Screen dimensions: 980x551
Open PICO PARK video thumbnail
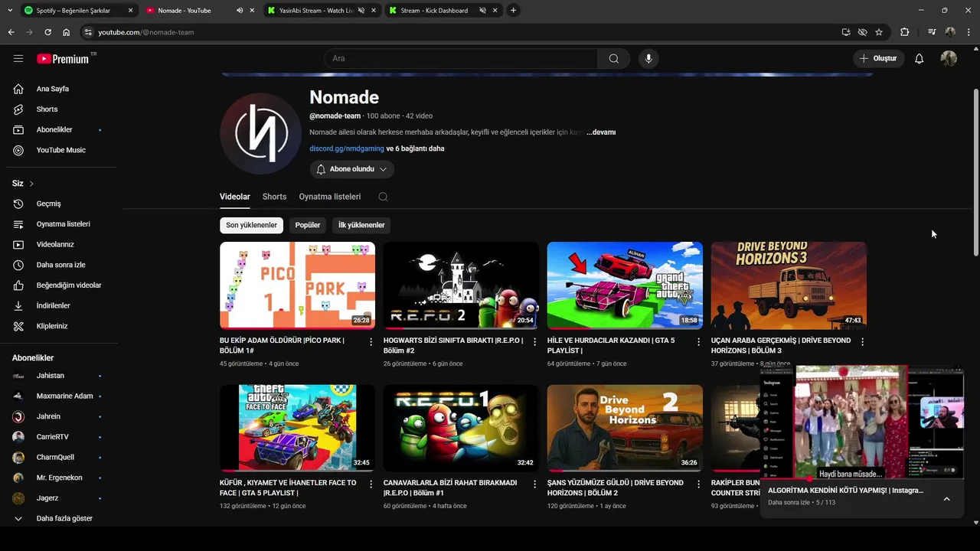[x=297, y=285]
